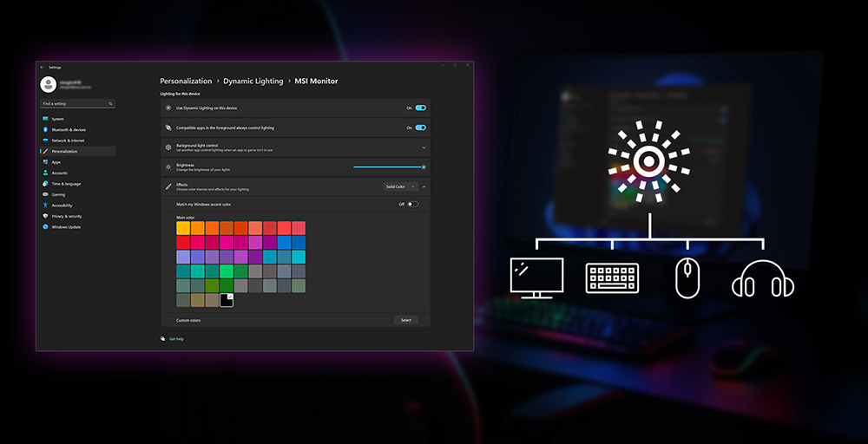Toggle Compatible apps in the foreground control lighting

click(x=421, y=127)
